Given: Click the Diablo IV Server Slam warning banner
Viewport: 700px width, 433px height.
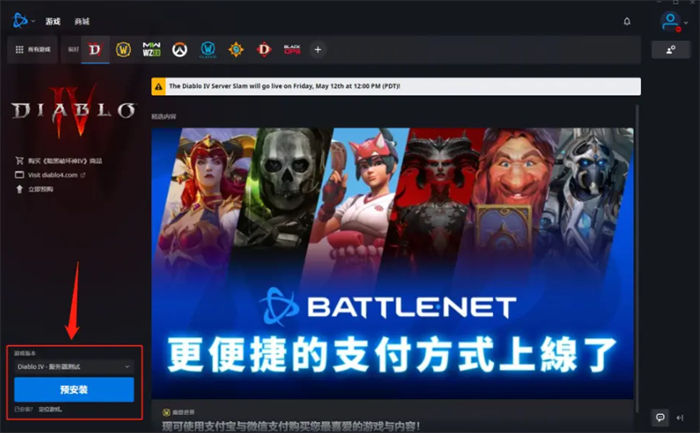Looking at the screenshot, I should pos(396,86).
